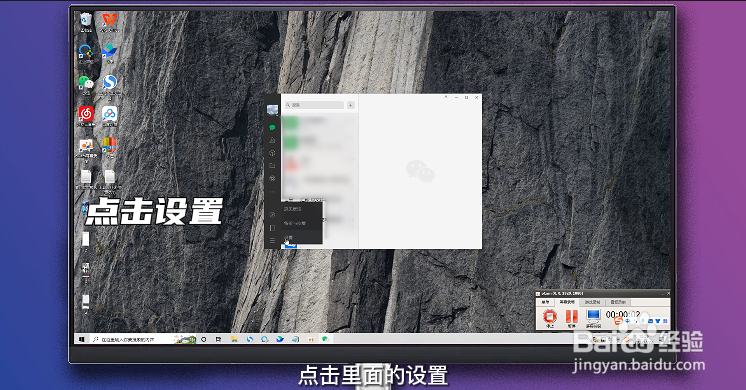
Task: Click the plus button beside WeChat search
Action: coord(351,105)
